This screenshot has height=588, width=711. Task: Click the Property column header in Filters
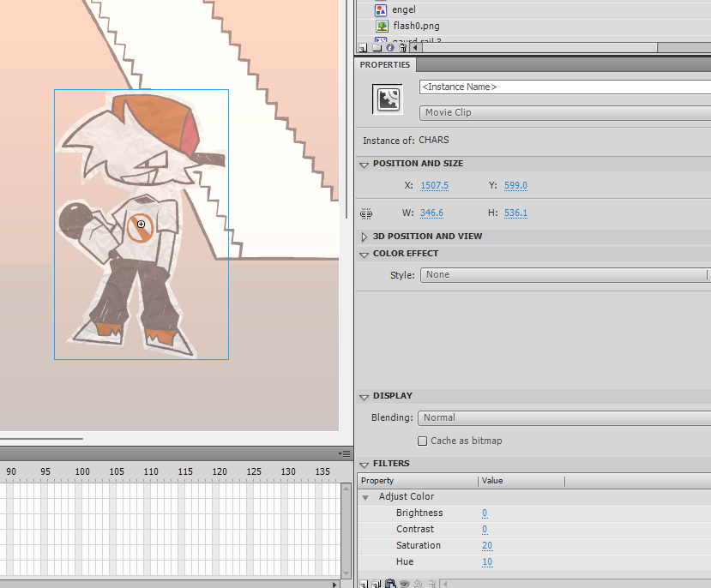click(x=418, y=481)
